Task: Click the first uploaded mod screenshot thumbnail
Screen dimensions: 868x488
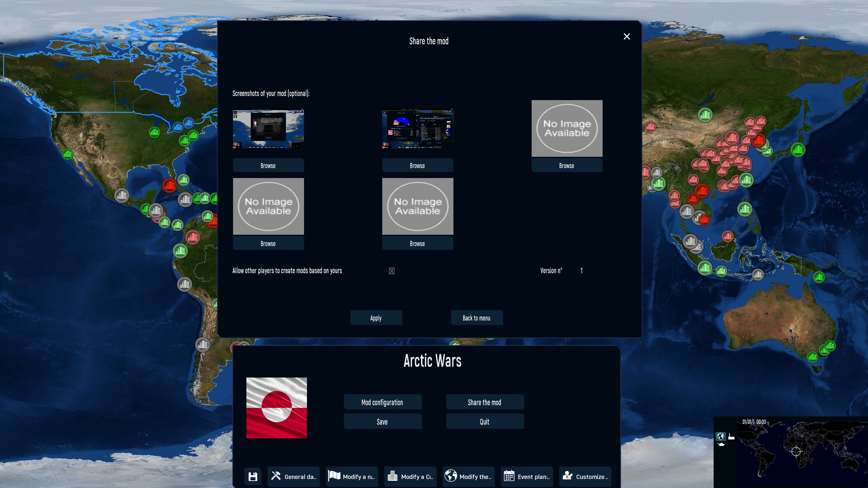Action: (269, 129)
